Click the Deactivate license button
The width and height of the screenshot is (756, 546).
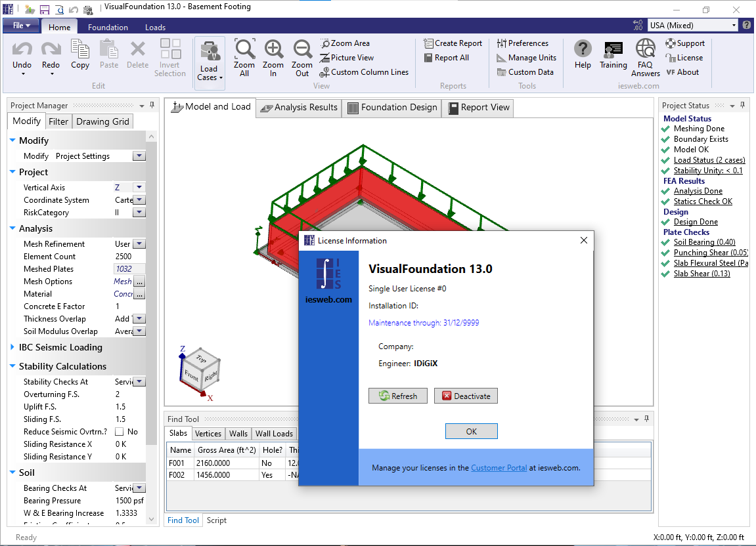466,396
